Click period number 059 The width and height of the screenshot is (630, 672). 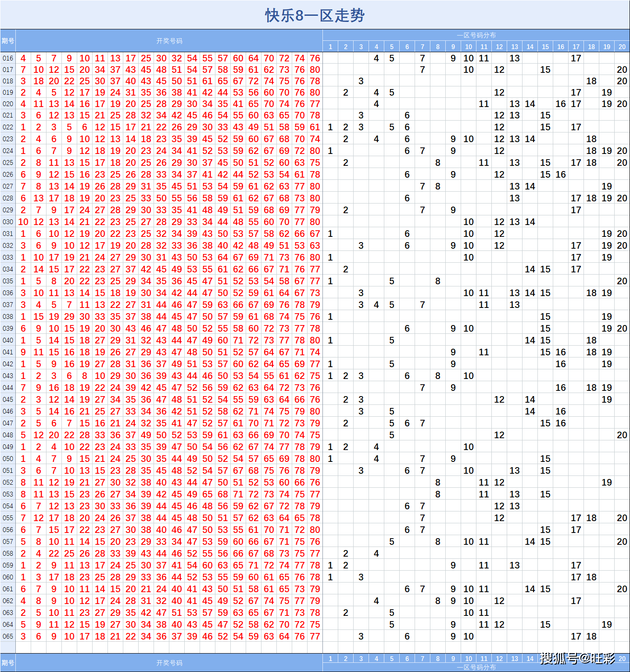click(8, 565)
